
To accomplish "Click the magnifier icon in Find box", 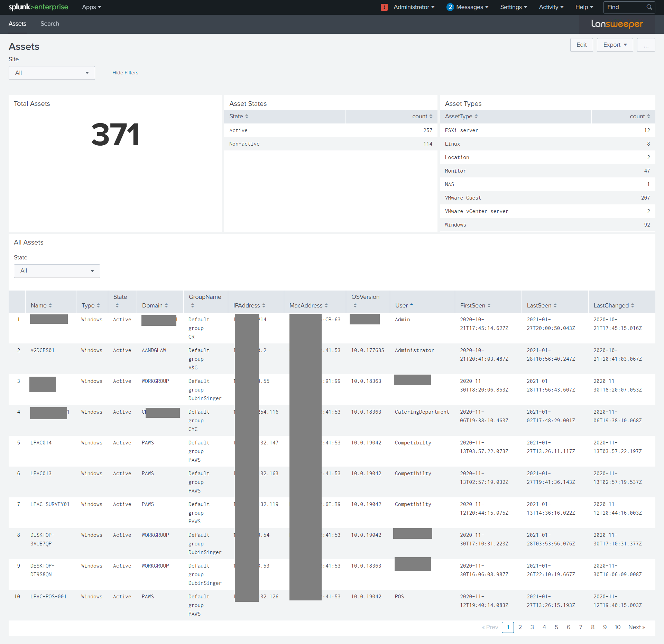I will [649, 7].
